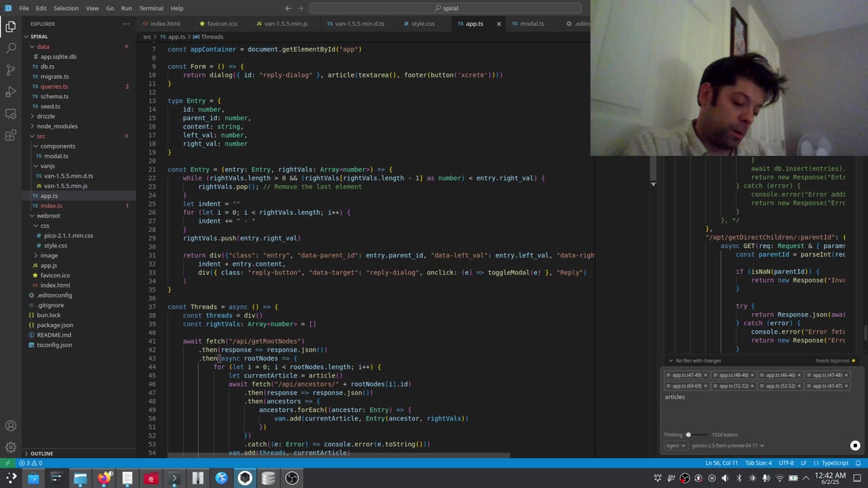This screenshot has width=868, height=488.
Task: Close the app.ts editor tab
Action: pyautogui.click(x=499, y=24)
